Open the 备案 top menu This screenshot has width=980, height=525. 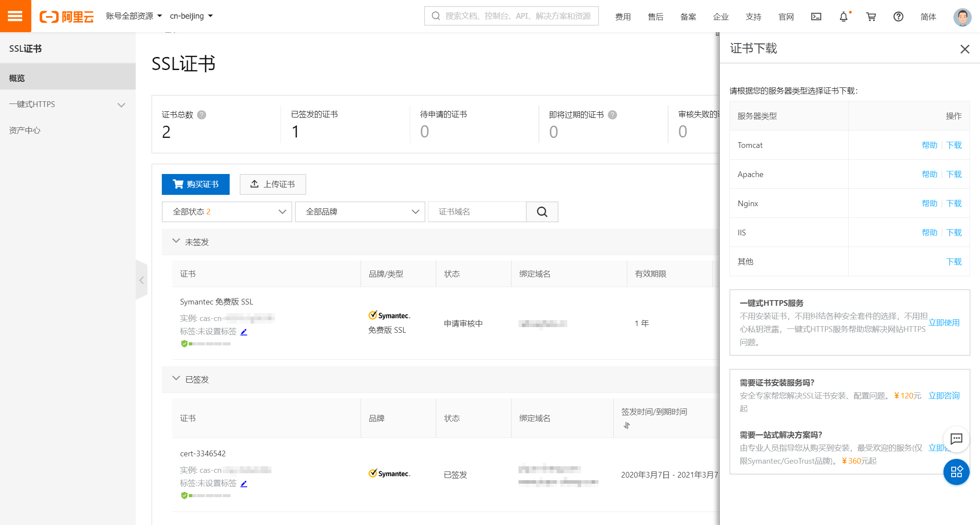point(688,17)
